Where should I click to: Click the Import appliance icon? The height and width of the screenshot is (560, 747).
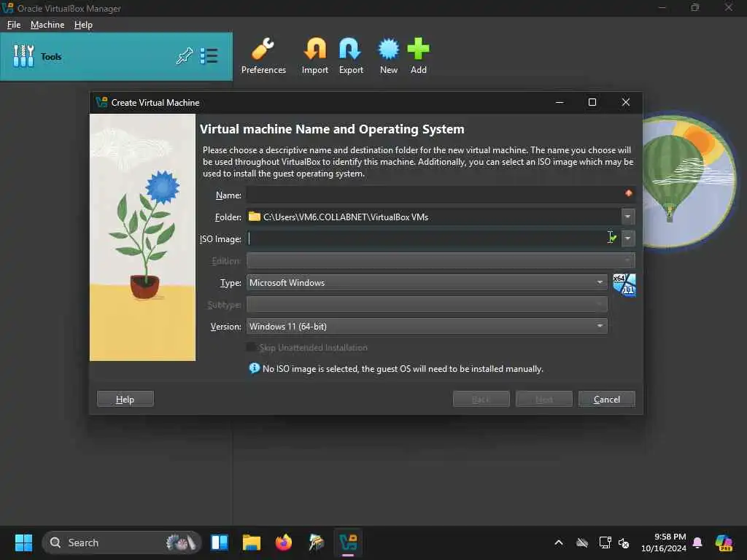315,55
